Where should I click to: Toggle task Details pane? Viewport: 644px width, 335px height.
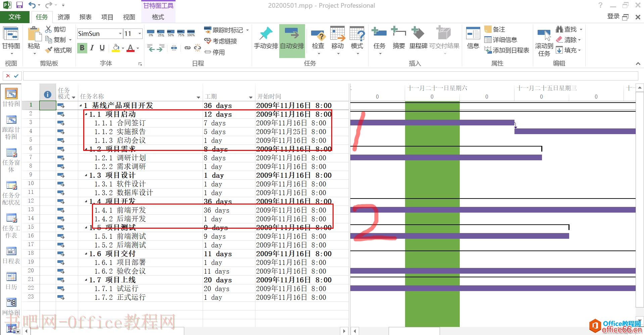point(500,40)
